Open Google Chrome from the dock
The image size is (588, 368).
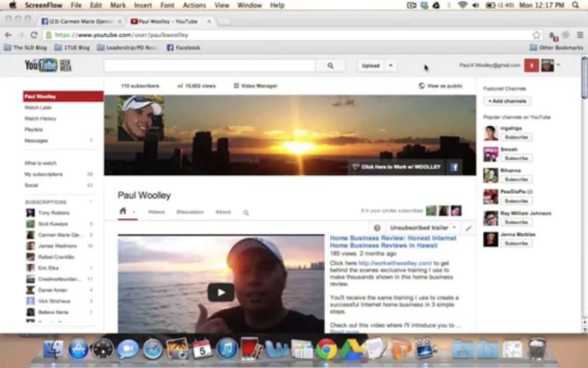click(x=326, y=349)
